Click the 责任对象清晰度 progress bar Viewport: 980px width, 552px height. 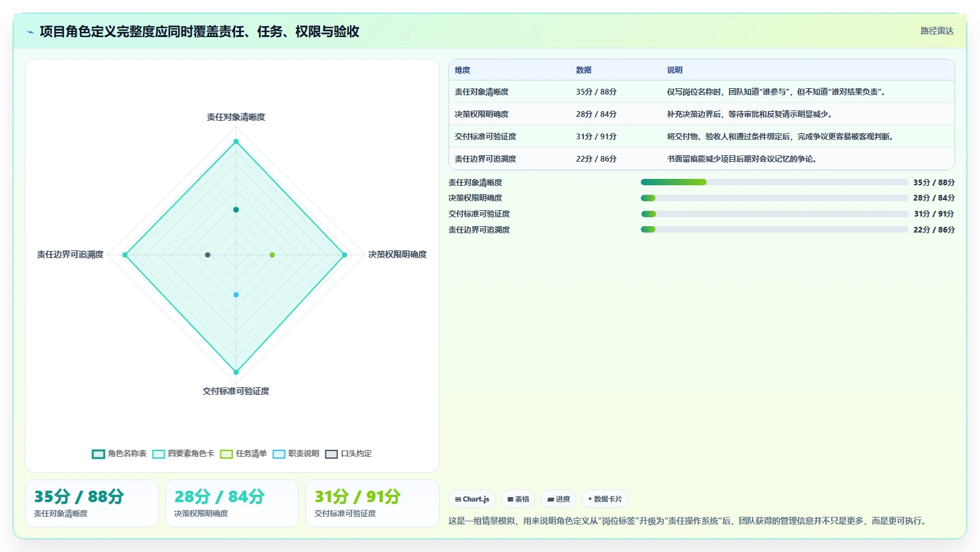click(x=774, y=182)
